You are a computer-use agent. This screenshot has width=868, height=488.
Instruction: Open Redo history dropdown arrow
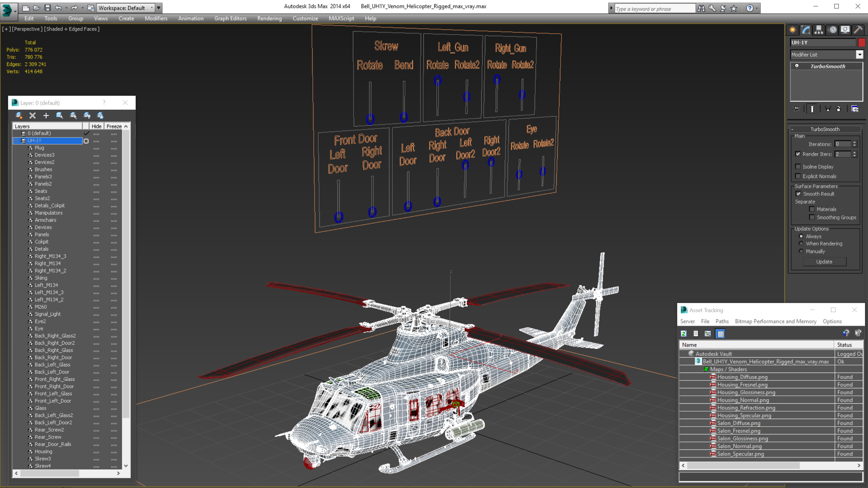tap(83, 8)
